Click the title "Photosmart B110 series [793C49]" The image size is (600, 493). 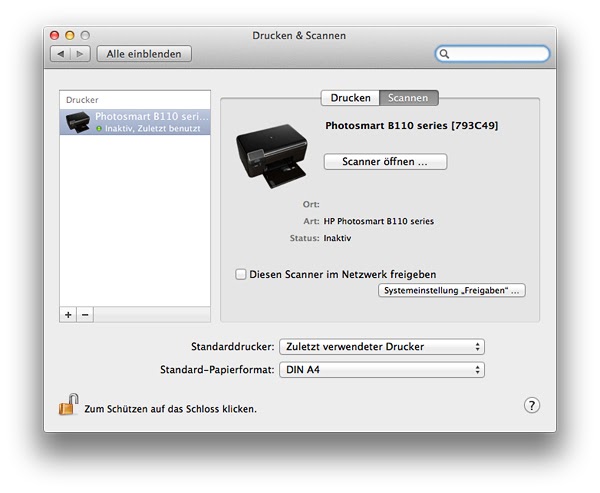[412, 126]
